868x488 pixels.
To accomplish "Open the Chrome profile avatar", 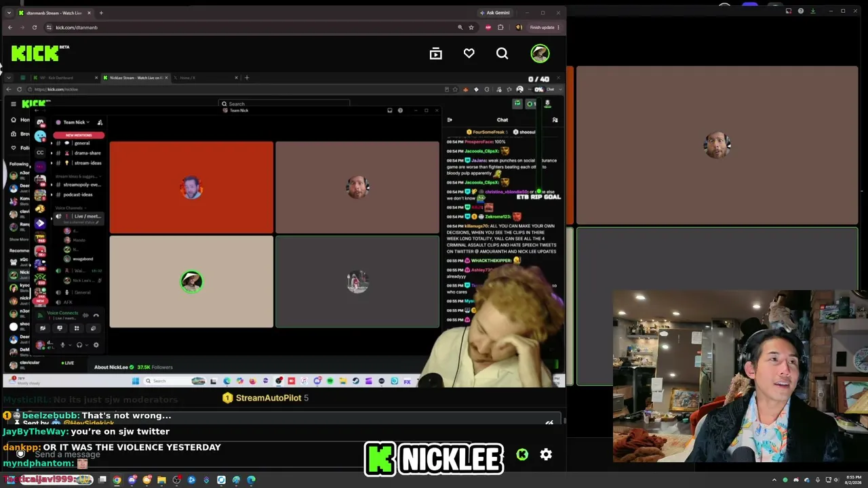I will coord(519,27).
